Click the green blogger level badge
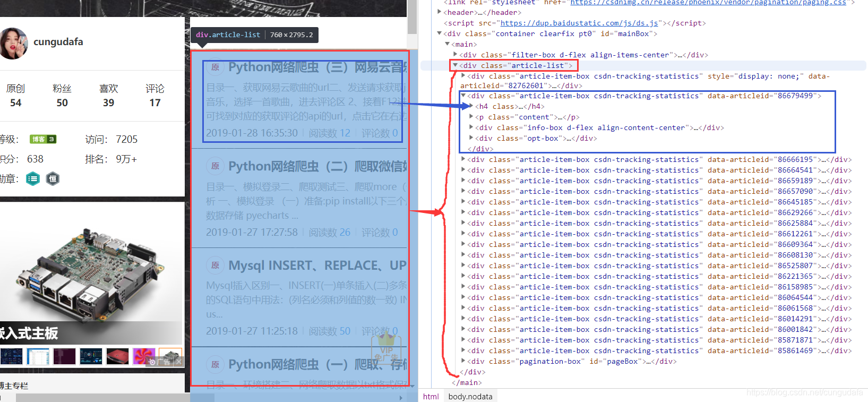The height and width of the screenshot is (402, 868). [x=42, y=139]
